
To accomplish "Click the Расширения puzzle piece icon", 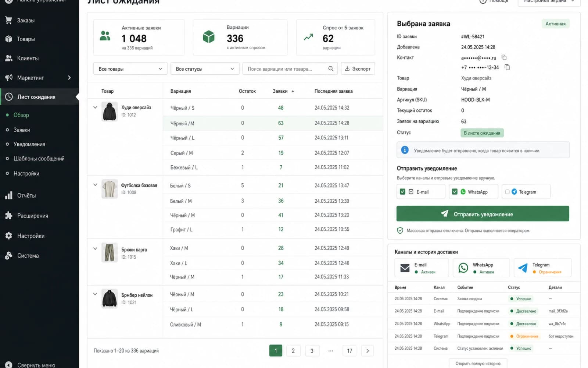I will [x=8, y=216].
